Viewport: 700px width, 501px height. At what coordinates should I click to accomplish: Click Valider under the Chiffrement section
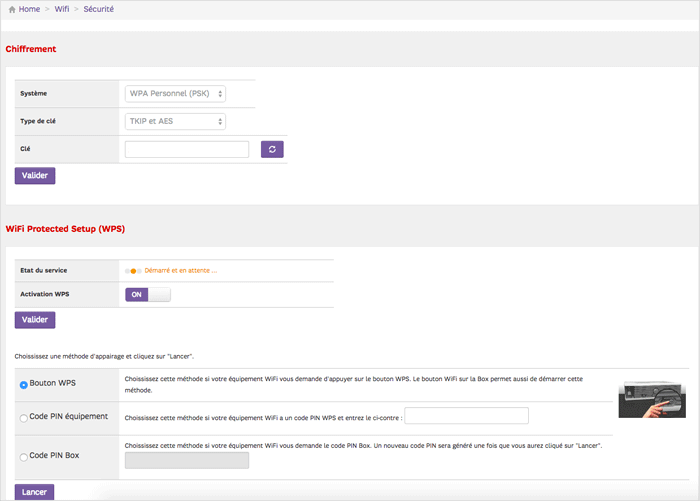click(x=35, y=175)
